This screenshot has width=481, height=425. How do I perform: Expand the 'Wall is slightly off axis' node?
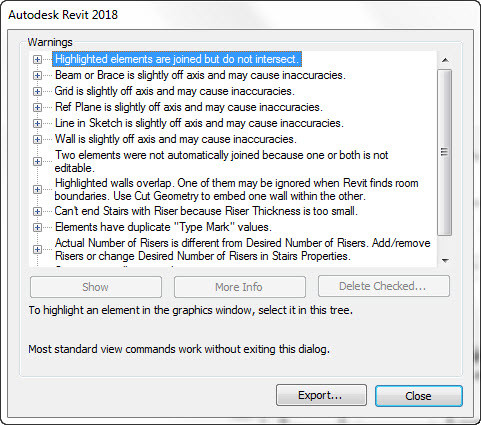[37, 139]
